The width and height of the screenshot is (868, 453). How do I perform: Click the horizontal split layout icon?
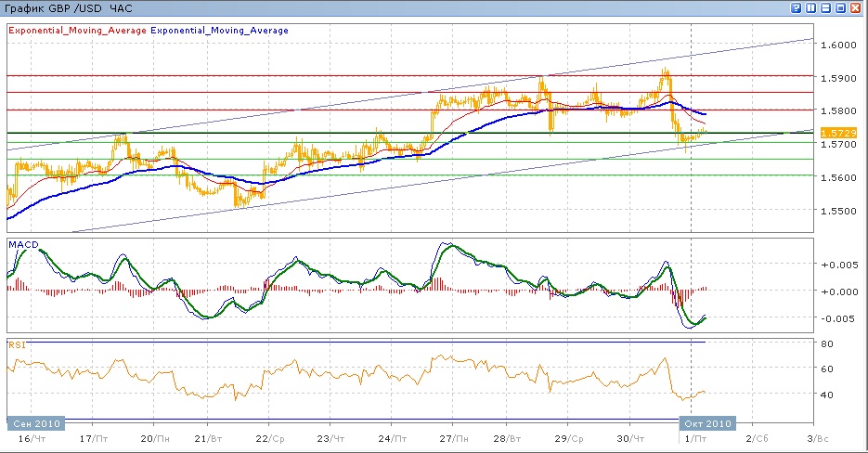826,7
